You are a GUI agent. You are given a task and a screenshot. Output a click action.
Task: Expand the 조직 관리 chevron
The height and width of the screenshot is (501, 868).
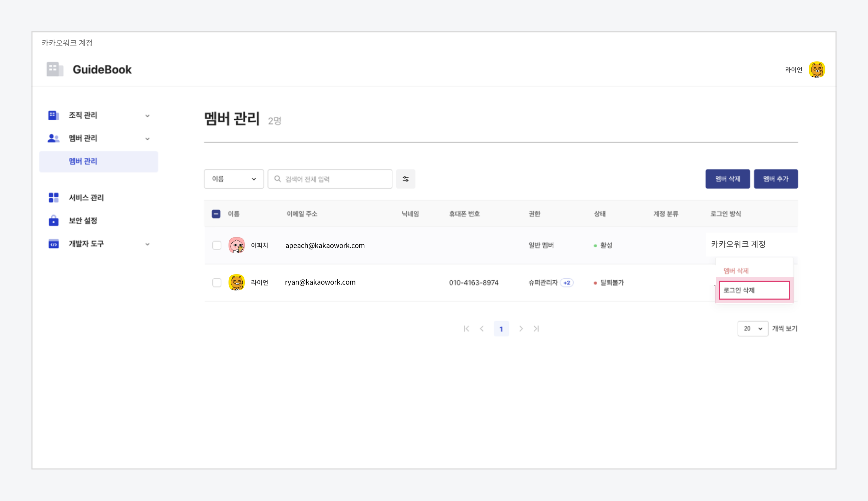[147, 116]
